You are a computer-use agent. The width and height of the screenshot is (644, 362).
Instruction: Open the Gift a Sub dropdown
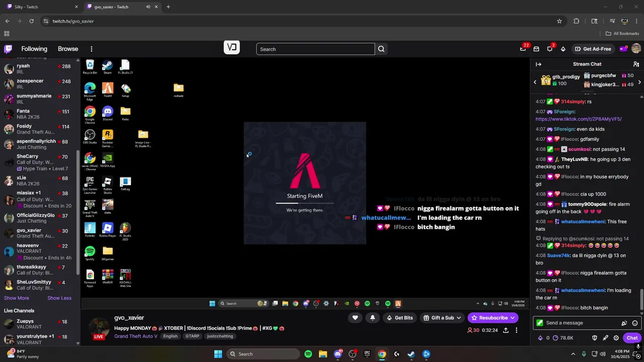[442, 318]
